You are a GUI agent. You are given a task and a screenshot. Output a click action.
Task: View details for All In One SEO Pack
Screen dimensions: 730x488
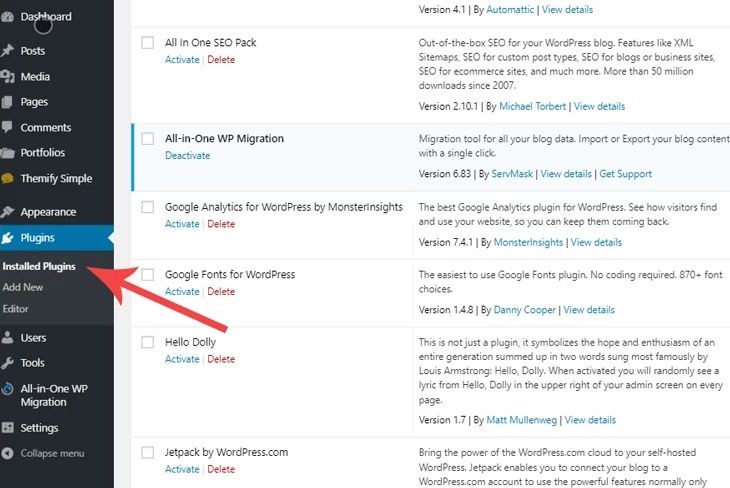click(x=599, y=106)
